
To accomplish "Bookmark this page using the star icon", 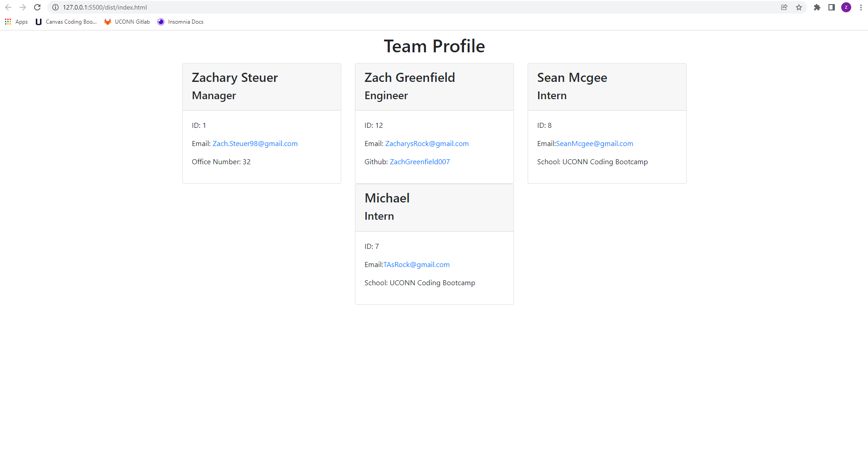I will pos(799,7).
